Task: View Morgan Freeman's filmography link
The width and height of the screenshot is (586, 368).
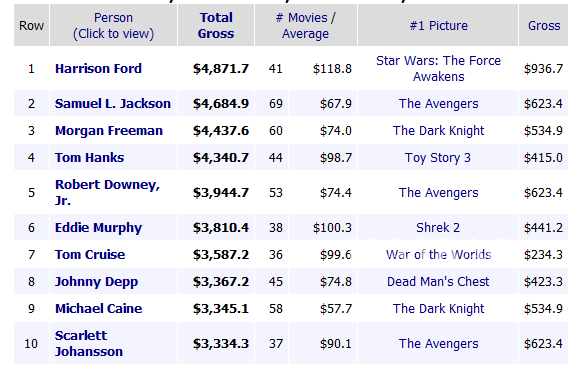Action: pos(109,131)
